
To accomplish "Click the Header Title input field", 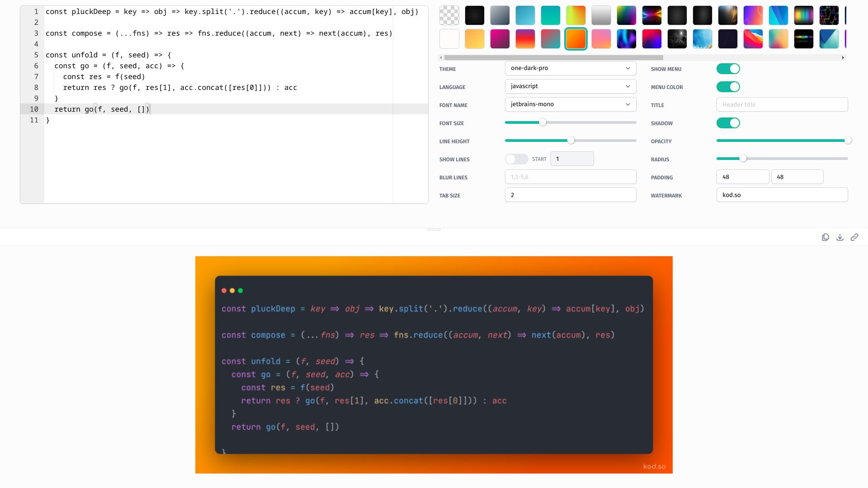I will point(782,104).
